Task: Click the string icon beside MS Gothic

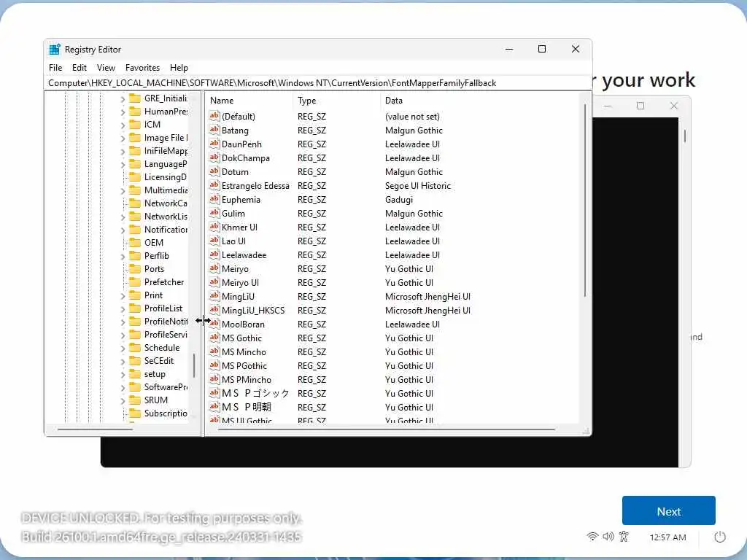Action: point(214,337)
